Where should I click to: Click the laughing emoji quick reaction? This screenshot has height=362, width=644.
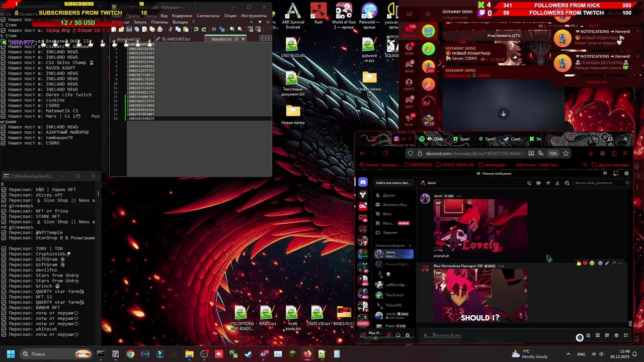coord(592,263)
